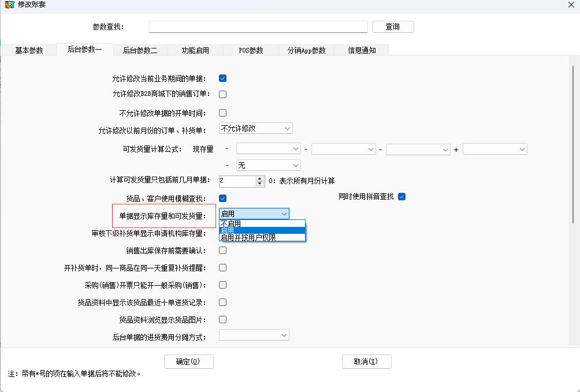Switch to the POS参数 tab
Viewport: 580px width, 392px height.
tap(251, 50)
